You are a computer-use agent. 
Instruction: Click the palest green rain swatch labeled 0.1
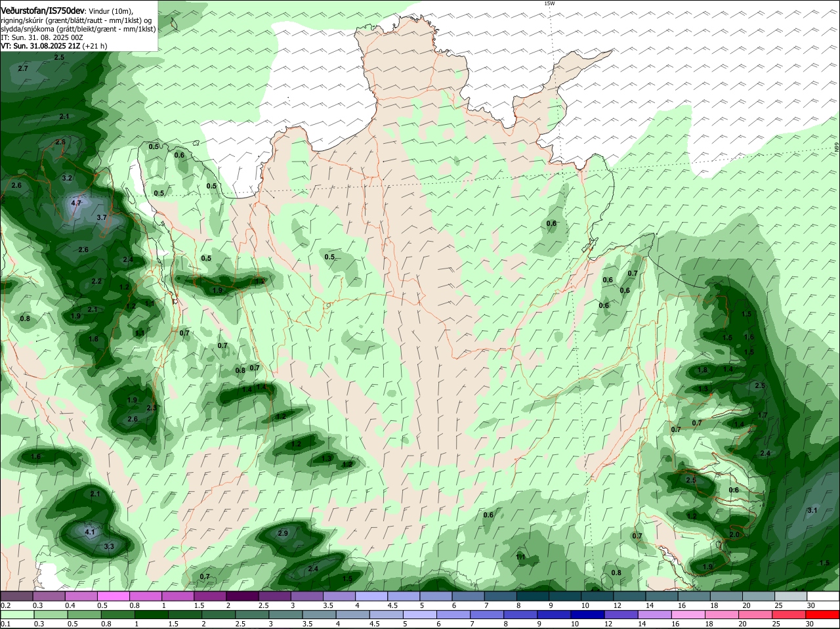point(16,615)
